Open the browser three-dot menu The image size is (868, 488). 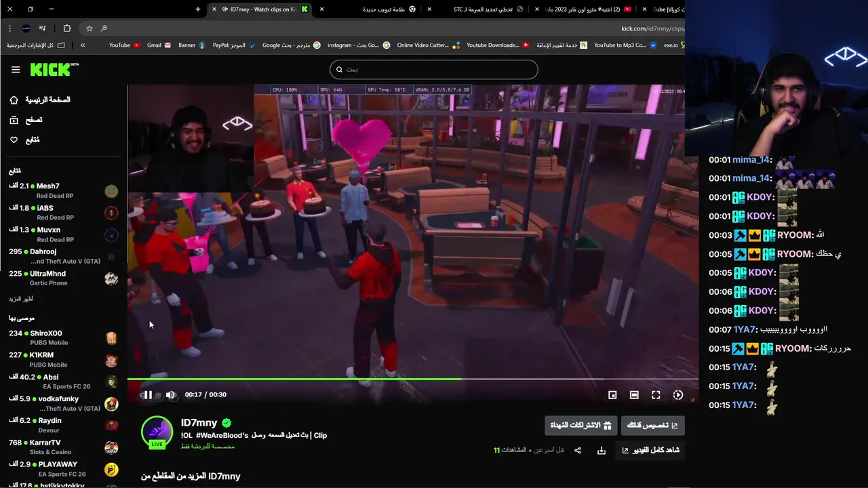(9, 28)
